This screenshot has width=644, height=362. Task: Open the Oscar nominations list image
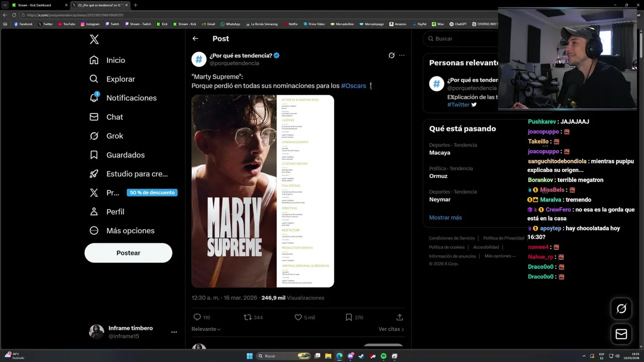click(306, 191)
